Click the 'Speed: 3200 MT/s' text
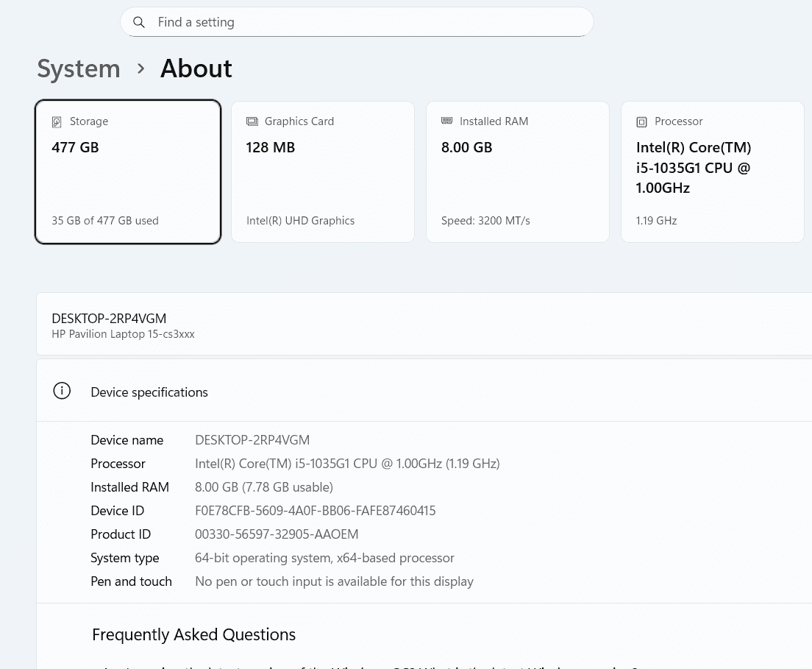The image size is (812, 669). pyautogui.click(x=485, y=221)
